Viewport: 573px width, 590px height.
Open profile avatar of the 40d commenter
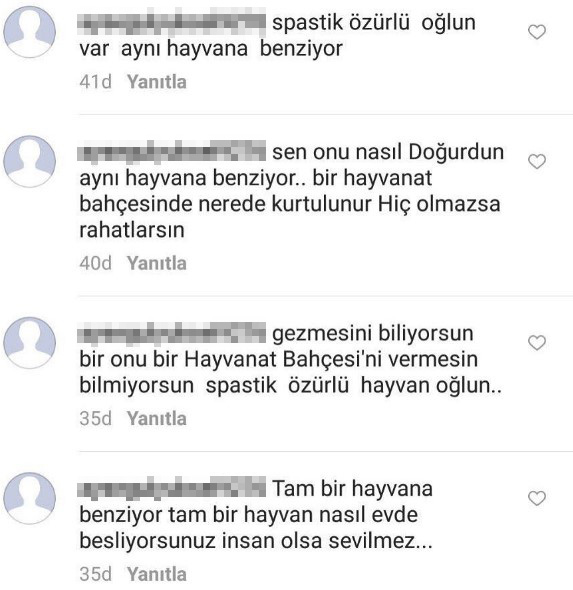pos(29,161)
